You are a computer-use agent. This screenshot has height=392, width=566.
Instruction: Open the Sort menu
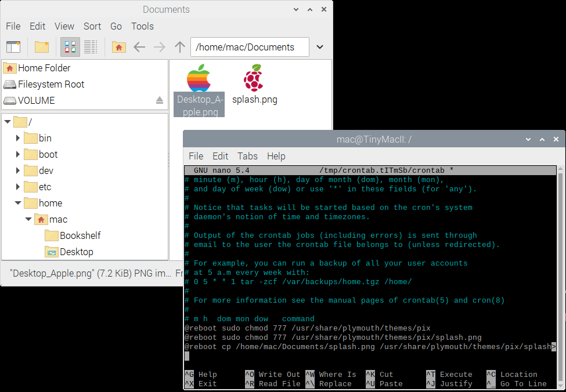click(x=92, y=26)
